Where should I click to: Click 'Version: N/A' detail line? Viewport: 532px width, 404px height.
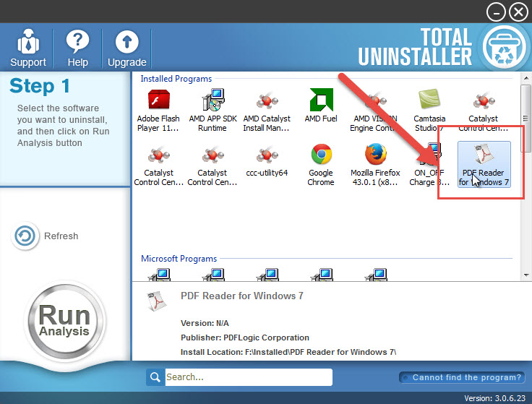tap(205, 323)
